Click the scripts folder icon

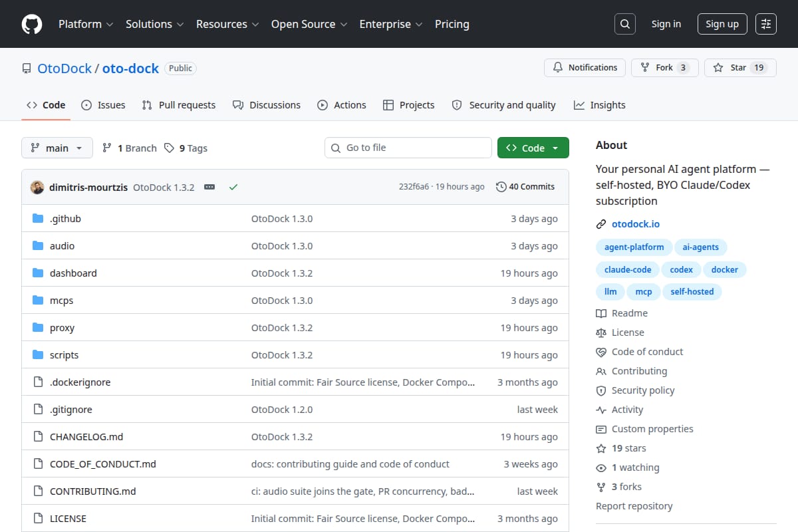pos(38,355)
